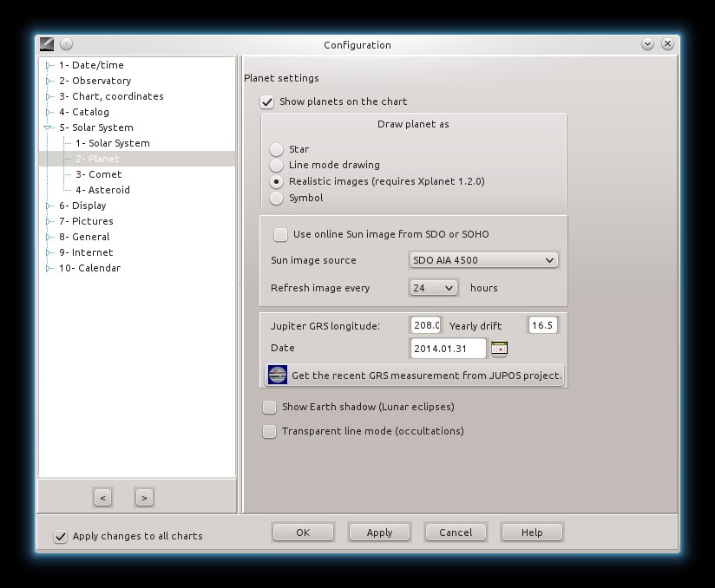Select 7- Pictures in the tree

pos(86,221)
